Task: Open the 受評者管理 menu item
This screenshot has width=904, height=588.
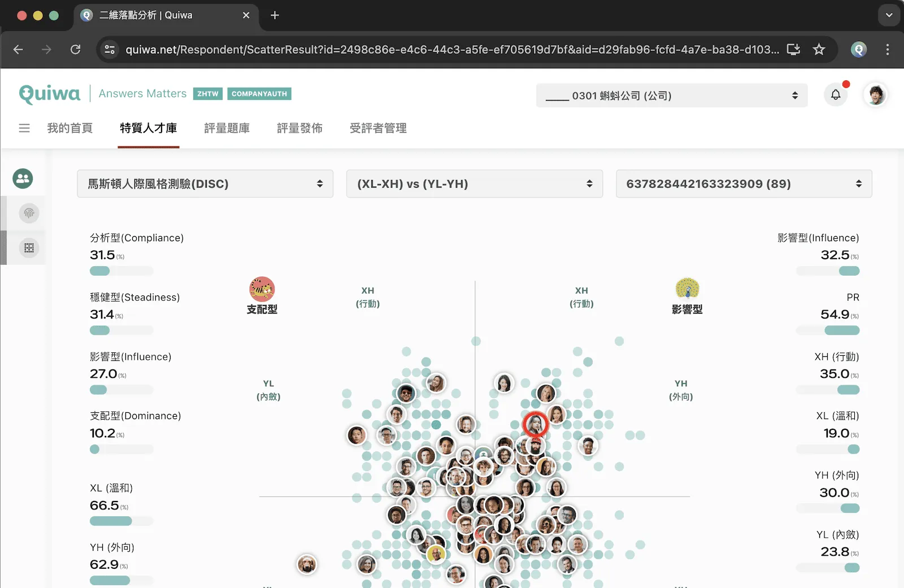Action: pyautogui.click(x=378, y=128)
